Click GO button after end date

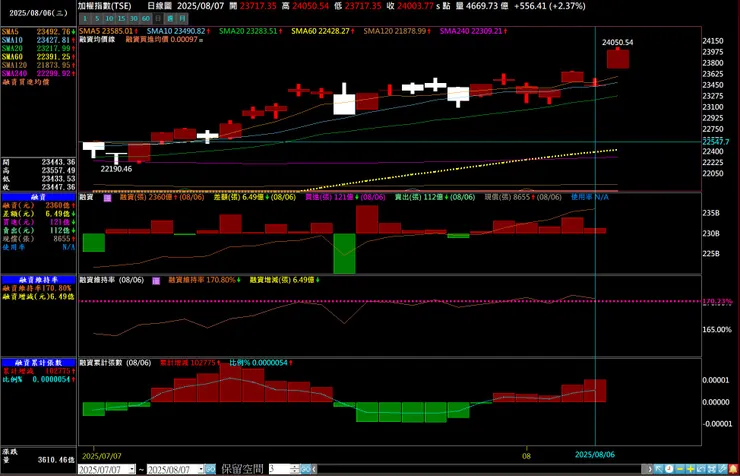tap(210, 469)
